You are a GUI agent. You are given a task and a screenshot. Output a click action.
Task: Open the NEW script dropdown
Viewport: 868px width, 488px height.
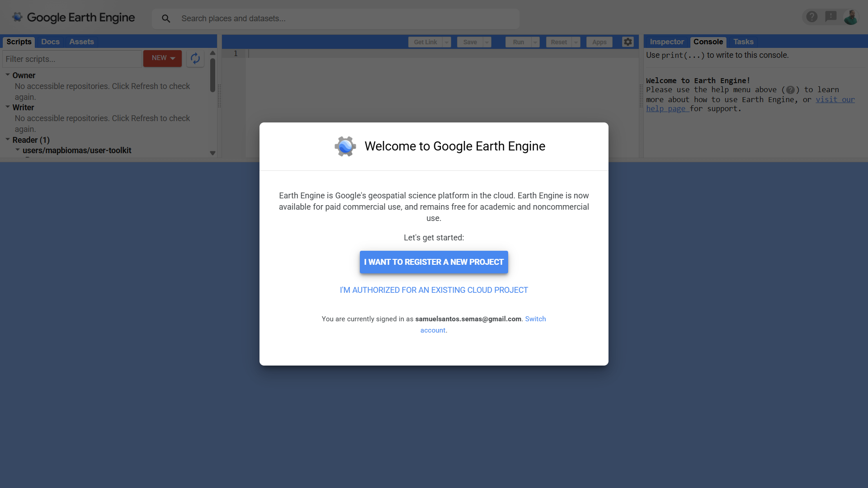pos(162,58)
